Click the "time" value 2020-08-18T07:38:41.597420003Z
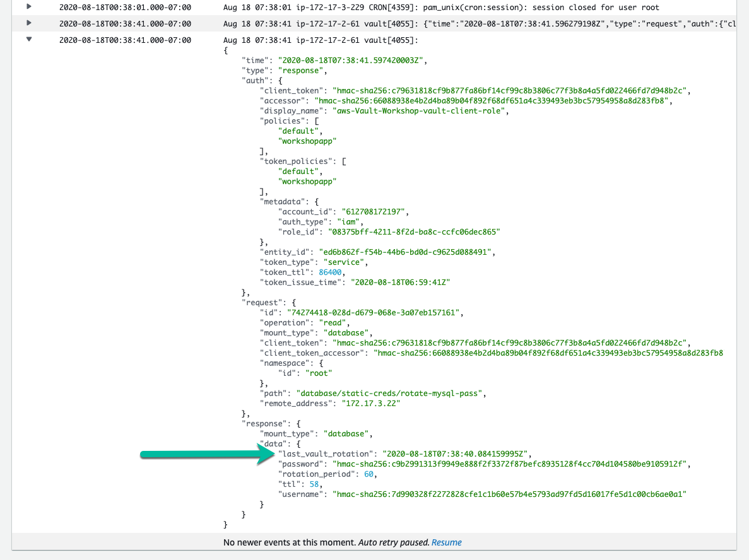This screenshot has width=749, height=560. [351, 60]
